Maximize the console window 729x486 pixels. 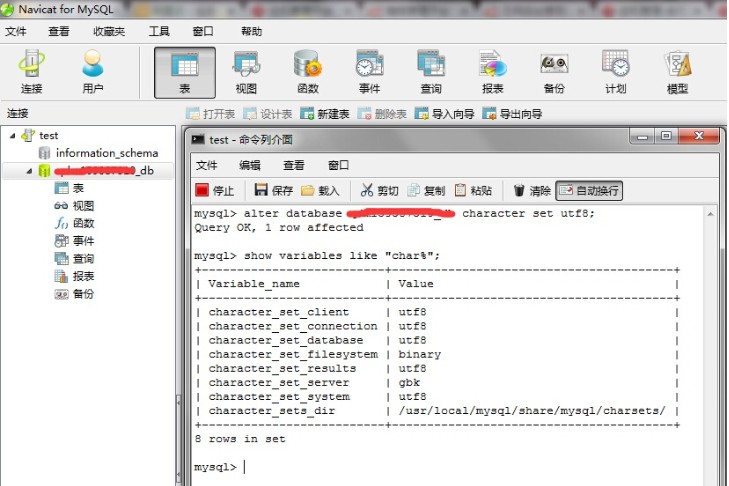(x=666, y=136)
